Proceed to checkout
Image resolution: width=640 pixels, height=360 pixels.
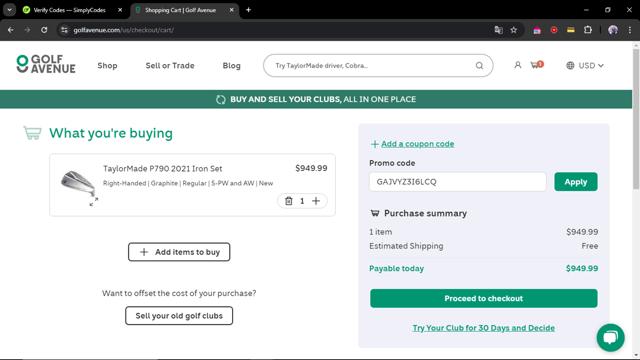click(x=484, y=298)
